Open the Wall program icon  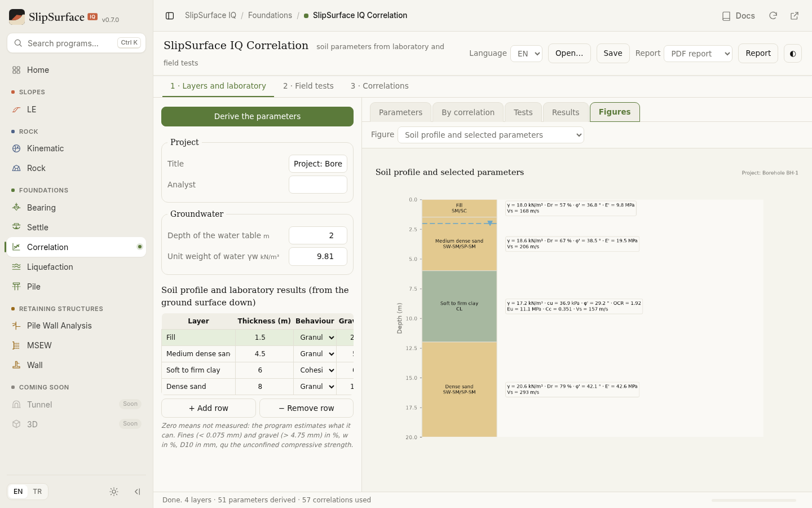point(16,365)
